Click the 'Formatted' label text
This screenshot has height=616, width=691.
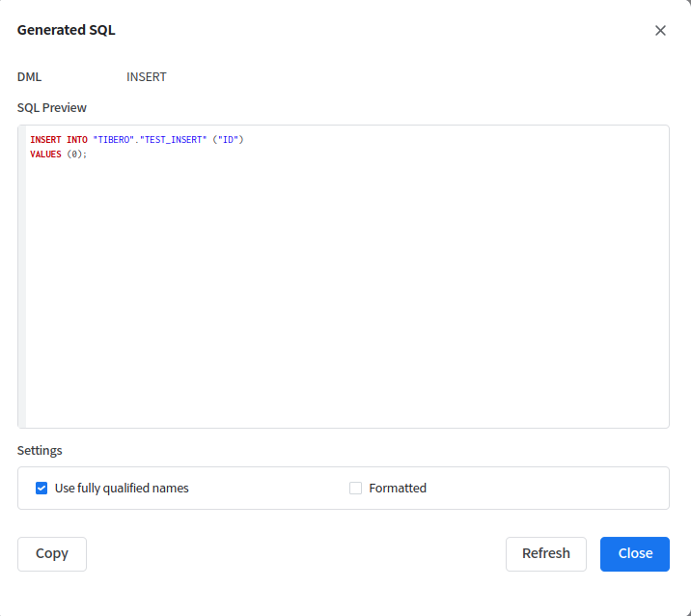pyautogui.click(x=398, y=489)
